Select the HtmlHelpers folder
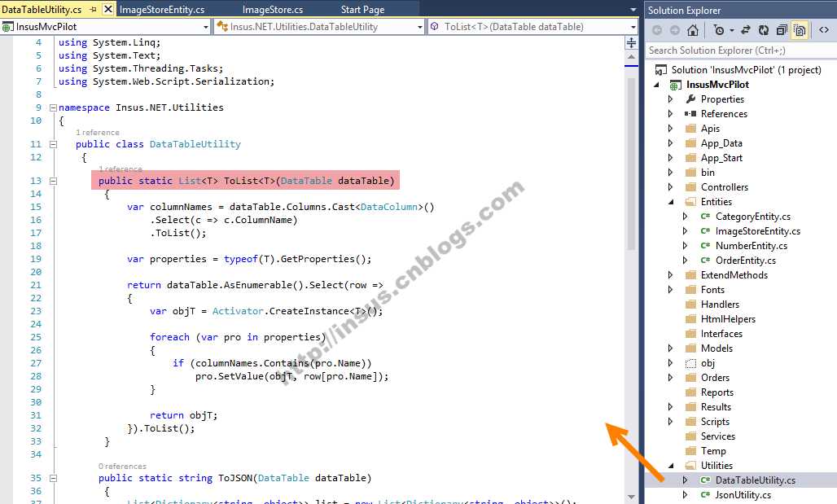The width and height of the screenshot is (837, 504). tap(728, 319)
